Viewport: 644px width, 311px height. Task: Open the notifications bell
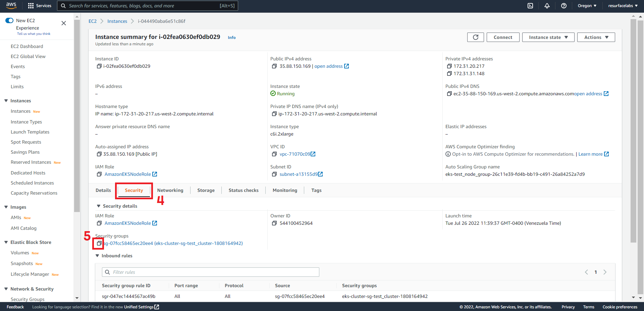(547, 6)
